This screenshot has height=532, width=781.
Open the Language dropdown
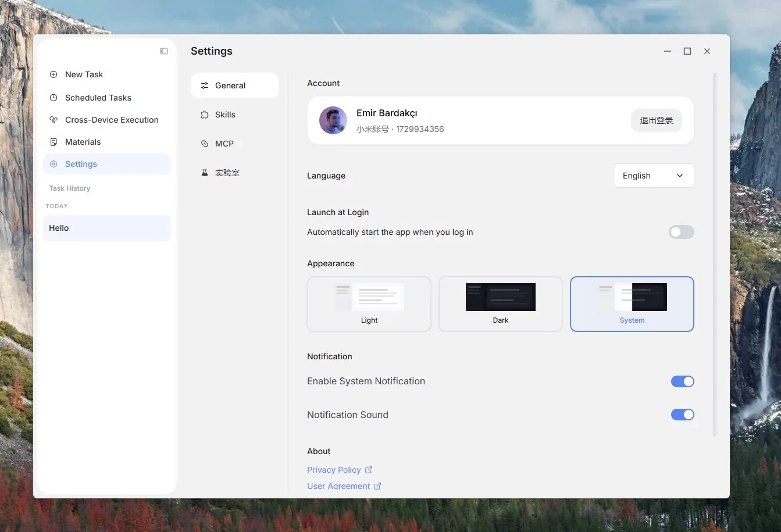tap(653, 176)
